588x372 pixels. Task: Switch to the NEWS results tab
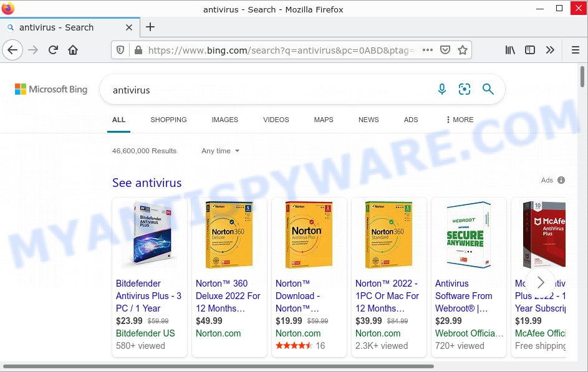click(x=369, y=120)
